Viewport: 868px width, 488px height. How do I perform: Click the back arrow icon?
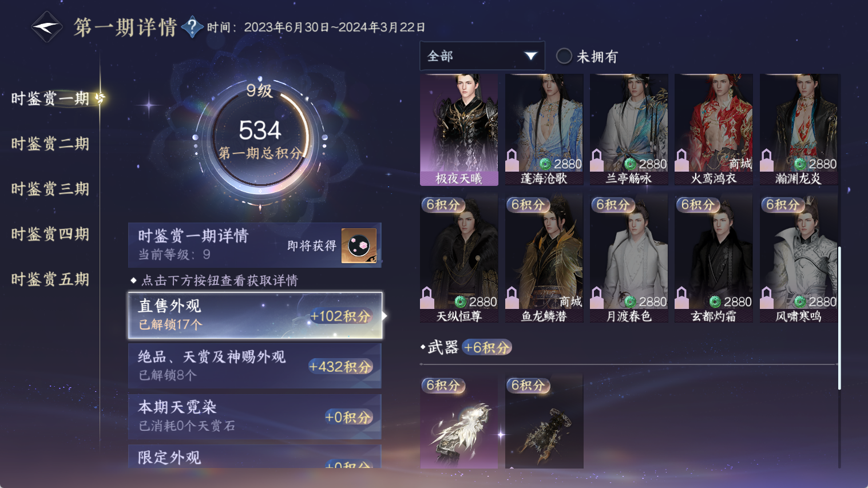coord(46,26)
